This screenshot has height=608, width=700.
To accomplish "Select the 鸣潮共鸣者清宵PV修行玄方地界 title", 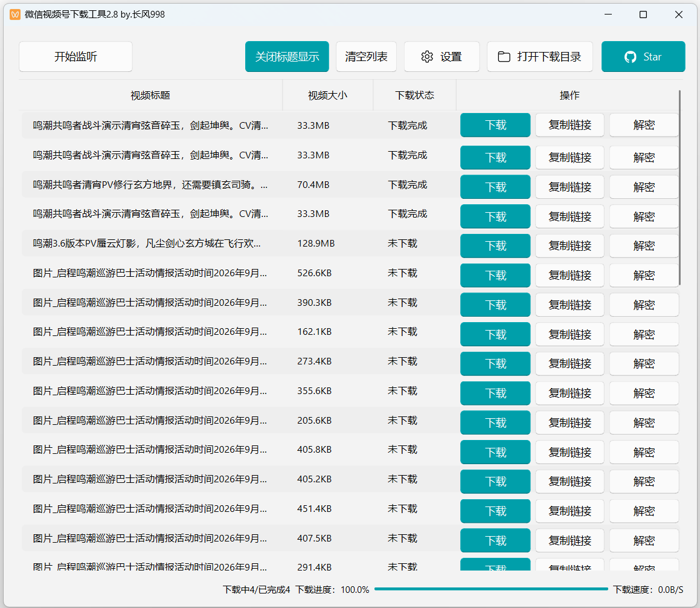I will point(150,184).
